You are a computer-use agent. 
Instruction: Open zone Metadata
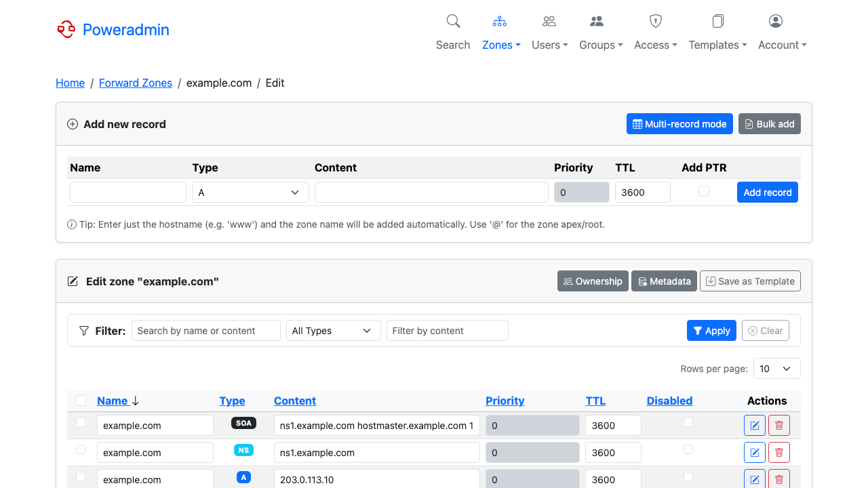[x=664, y=281]
